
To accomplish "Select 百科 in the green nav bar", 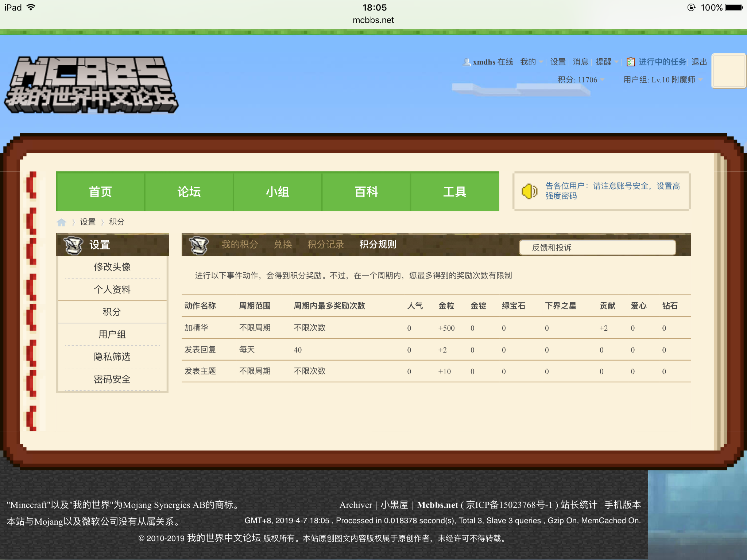I will pyautogui.click(x=366, y=192).
